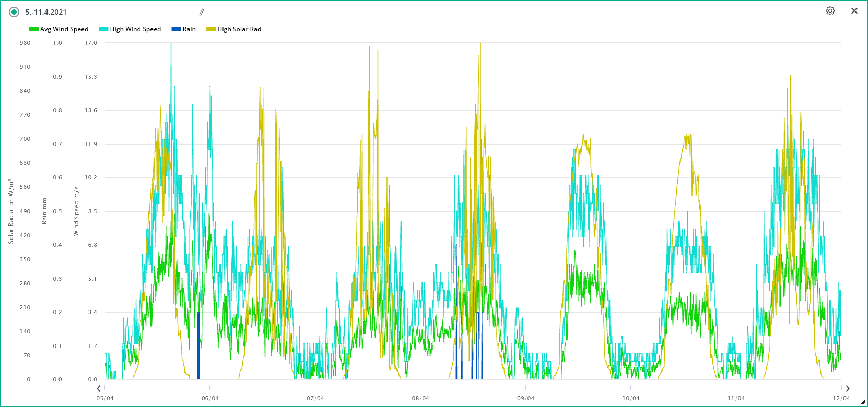Open chart settings with the gear icon
The width and height of the screenshot is (868, 407).
point(830,11)
